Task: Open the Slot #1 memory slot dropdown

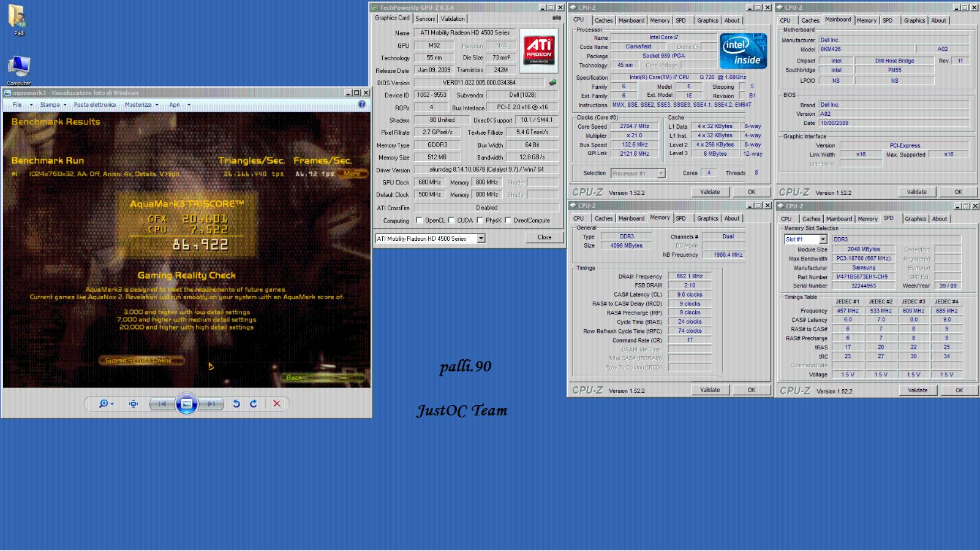Action: (823, 240)
